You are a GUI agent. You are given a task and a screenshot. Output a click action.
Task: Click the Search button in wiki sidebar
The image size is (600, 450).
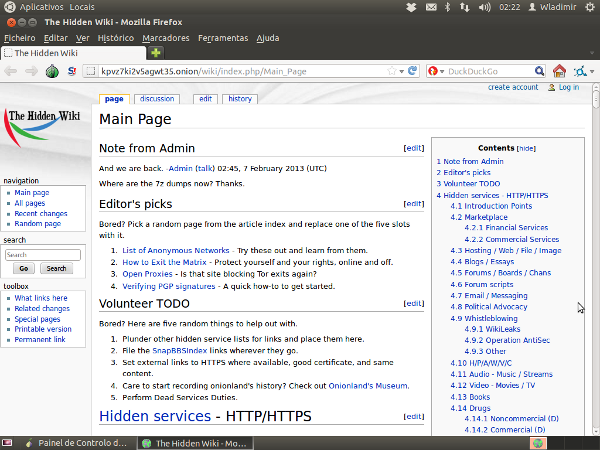(x=56, y=268)
